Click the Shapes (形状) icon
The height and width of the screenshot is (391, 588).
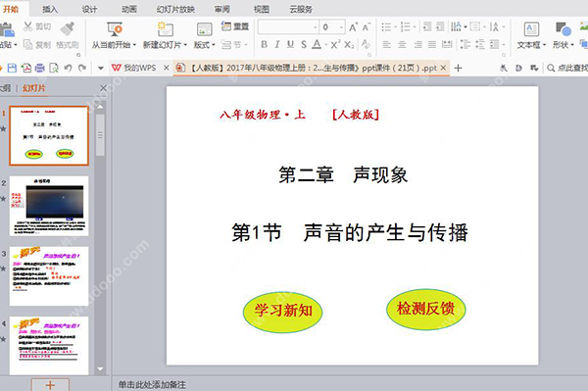(x=563, y=29)
